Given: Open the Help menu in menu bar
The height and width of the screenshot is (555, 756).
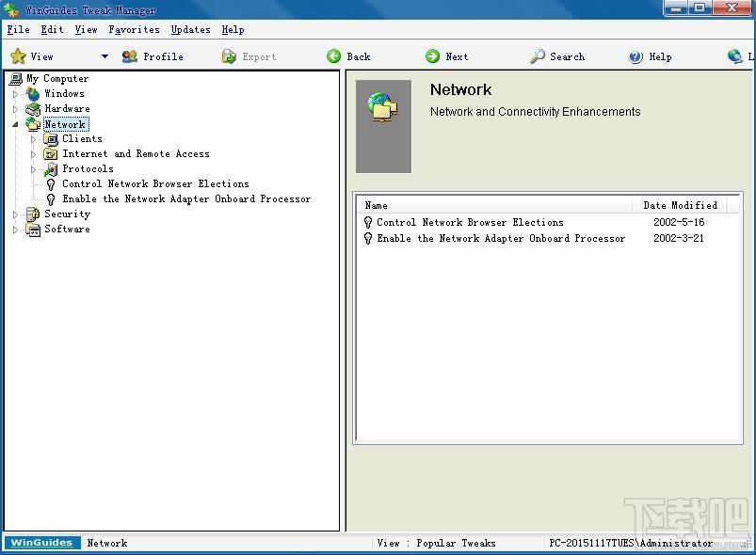Looking at the screenshot, I should [x=233, y=30].
